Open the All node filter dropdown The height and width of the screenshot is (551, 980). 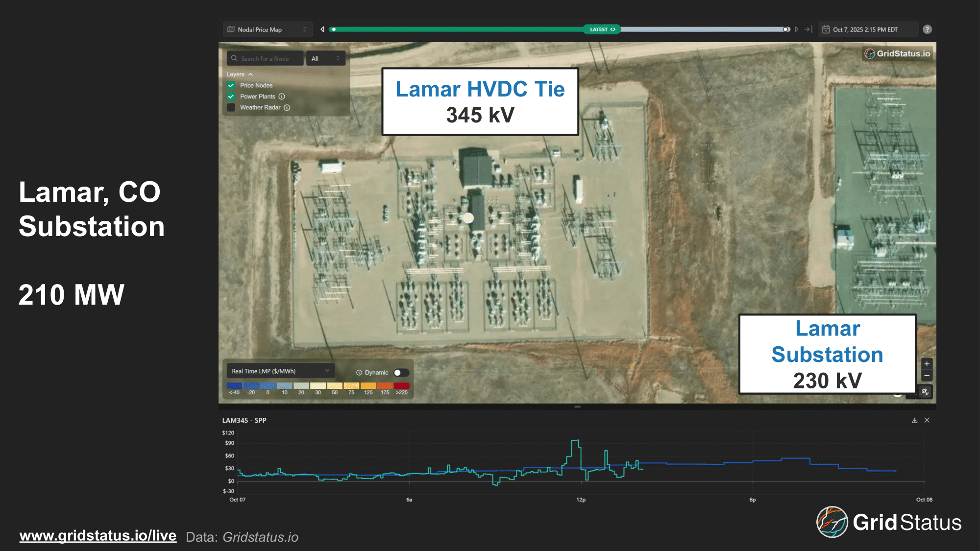325,59
